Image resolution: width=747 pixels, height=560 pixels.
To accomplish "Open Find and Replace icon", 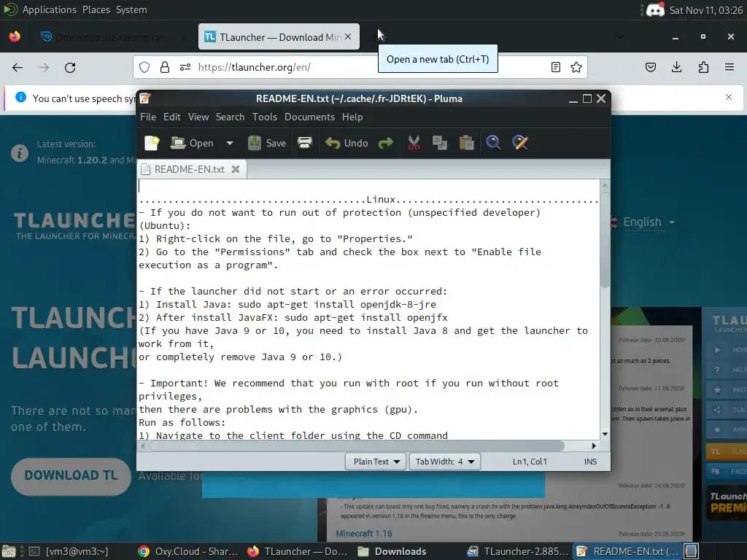I will coord(519,143).
